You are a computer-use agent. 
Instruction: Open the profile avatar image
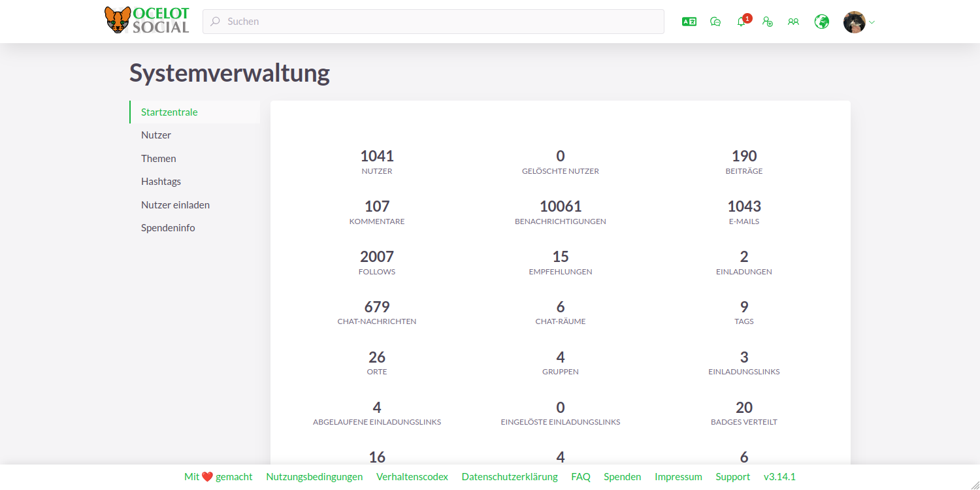(854, 22)
